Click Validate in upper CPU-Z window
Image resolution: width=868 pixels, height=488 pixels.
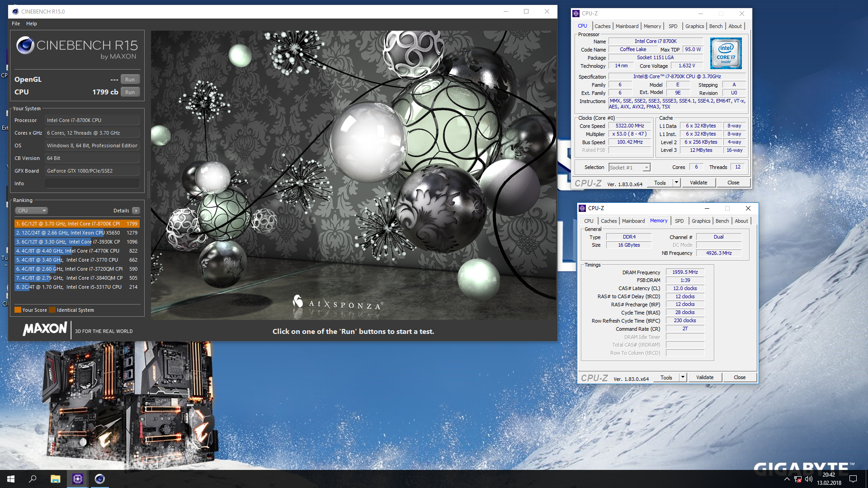tap(698, 183)
